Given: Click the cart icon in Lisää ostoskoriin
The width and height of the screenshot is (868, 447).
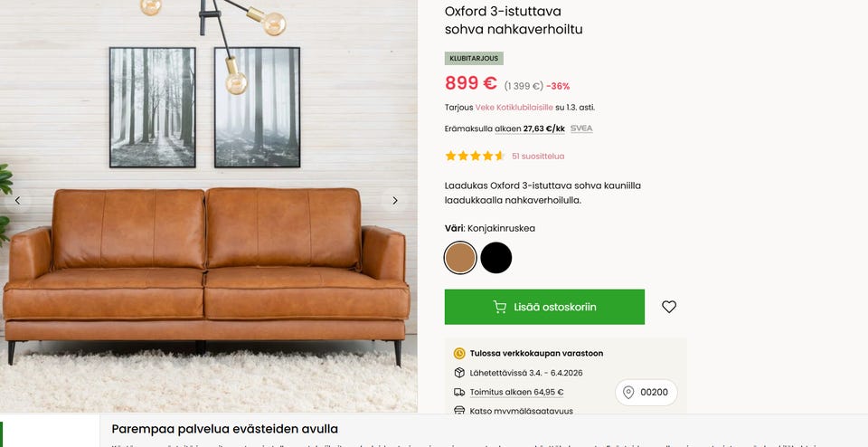Looking at the screenshot, I should [499, 307].
